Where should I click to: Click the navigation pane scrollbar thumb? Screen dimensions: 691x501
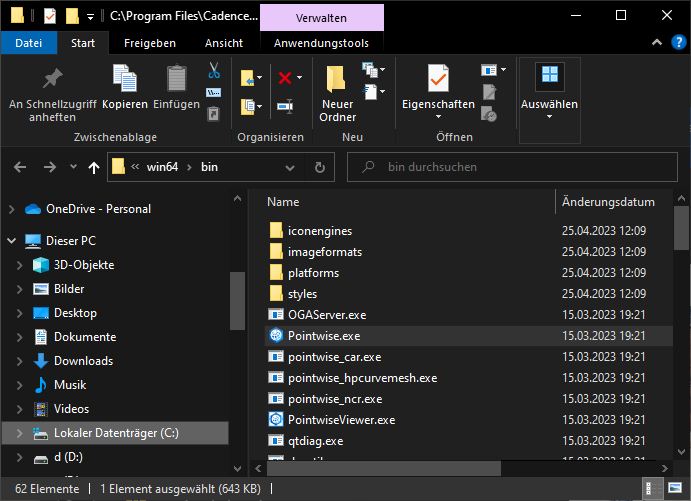[x=237, y=301]
